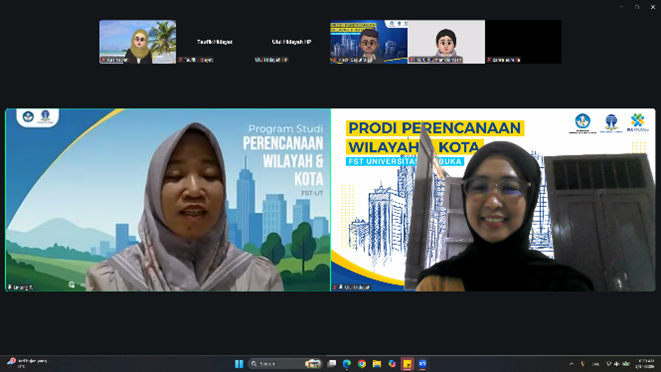Click the video of smiling woman in black hijab
Screen dimensions: 661x372
(493, 200)
